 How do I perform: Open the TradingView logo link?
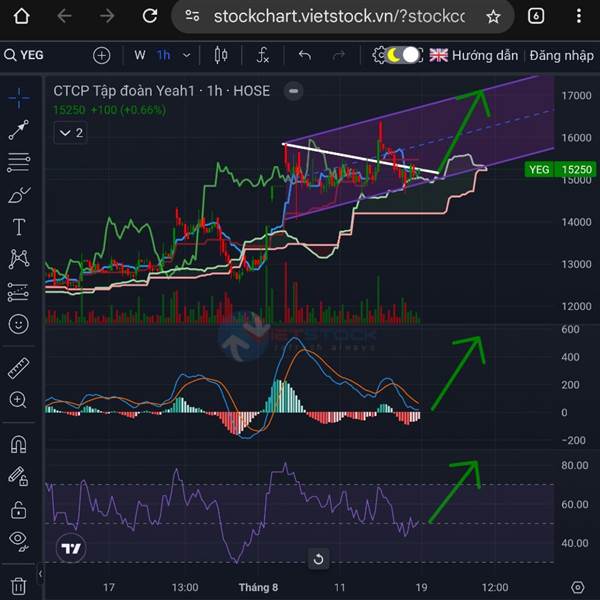point(71,548)
